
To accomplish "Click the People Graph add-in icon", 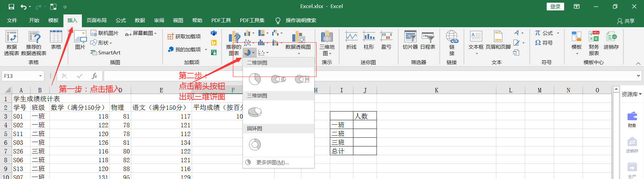I will (214, 52).
